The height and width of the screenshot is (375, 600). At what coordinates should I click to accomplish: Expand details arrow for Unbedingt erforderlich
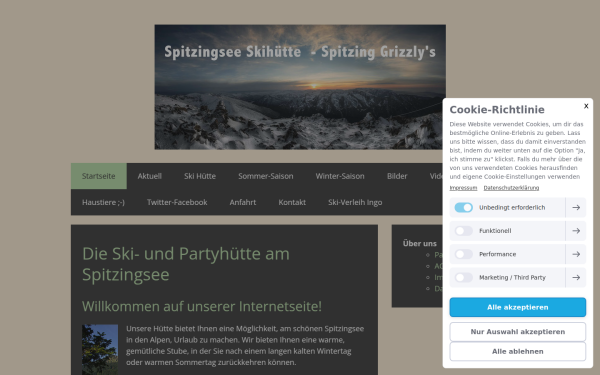[x=576, y=207]
